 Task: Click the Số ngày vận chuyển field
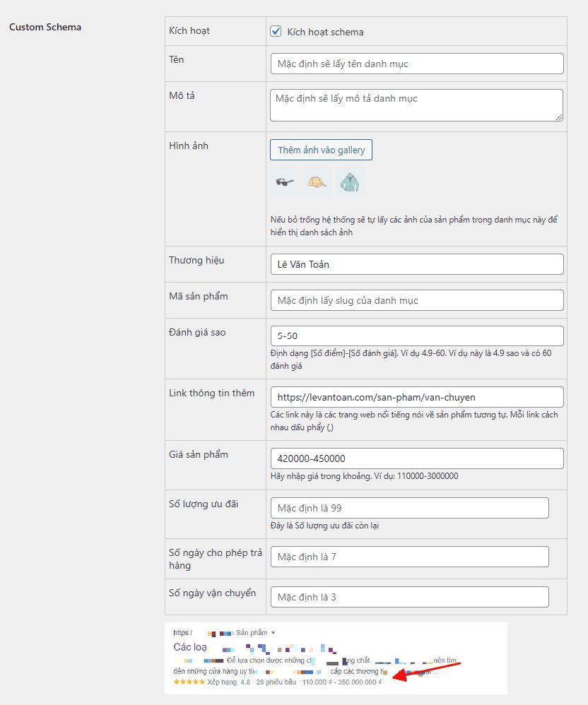410,597
